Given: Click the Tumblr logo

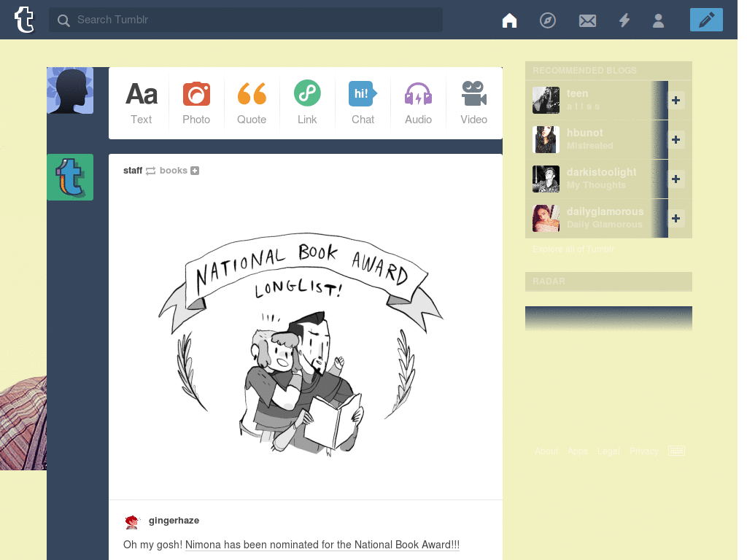Looking at the screenshot, I should point(26,20).
